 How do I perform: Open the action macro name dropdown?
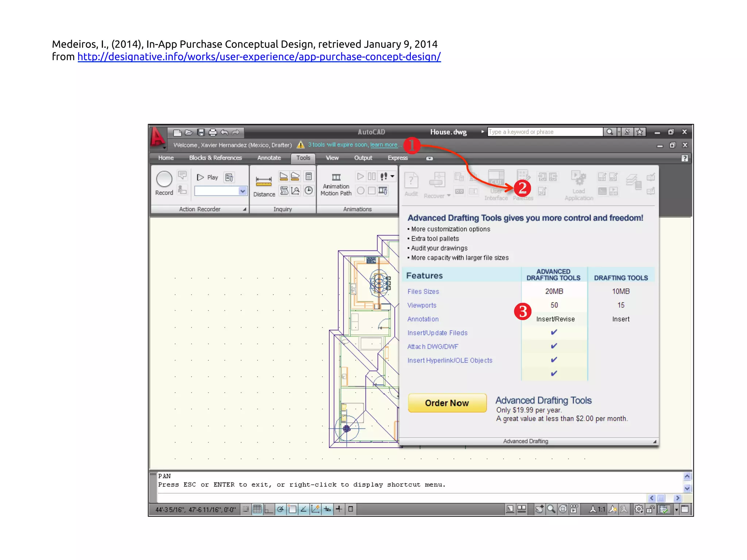[x=243, y=191]
